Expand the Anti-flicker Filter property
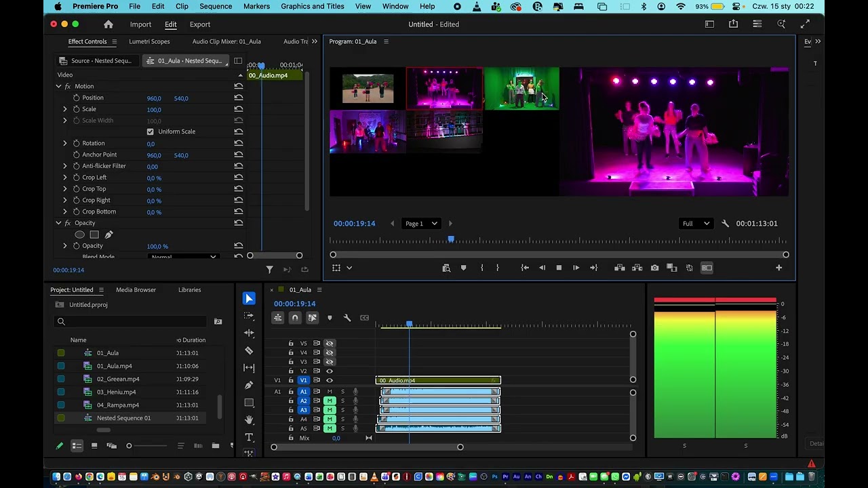868x488 pixels. click(65, 166)
